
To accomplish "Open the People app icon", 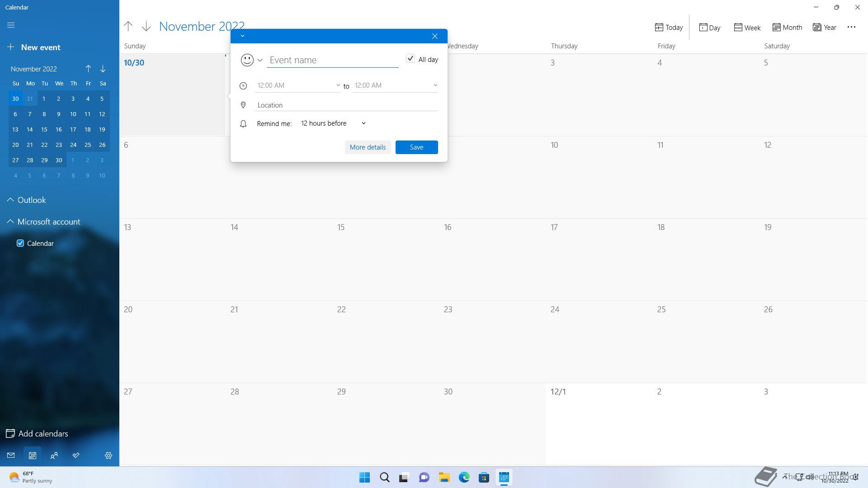I will [x=54, y=455].
